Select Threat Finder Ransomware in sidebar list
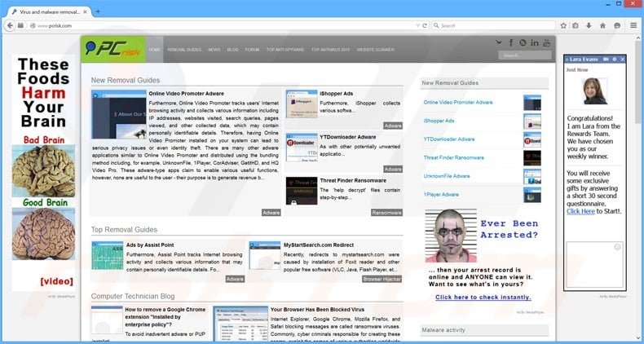Viewport: 644px width, 344px height. coord(454,157)
